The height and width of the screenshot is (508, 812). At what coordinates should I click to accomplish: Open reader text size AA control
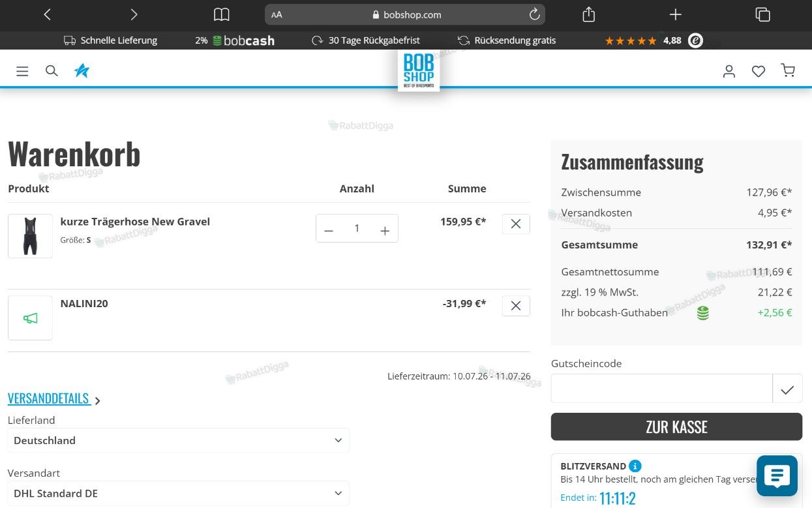(x=277, y=14)
